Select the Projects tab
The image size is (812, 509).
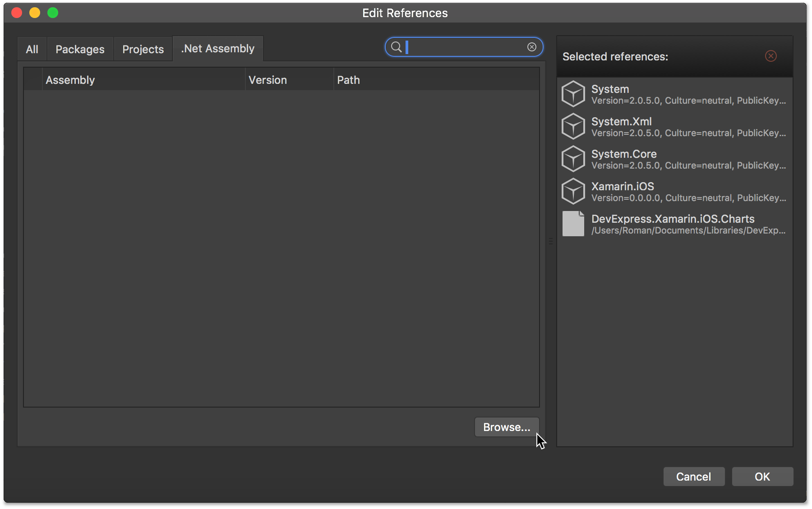point(143,49)
